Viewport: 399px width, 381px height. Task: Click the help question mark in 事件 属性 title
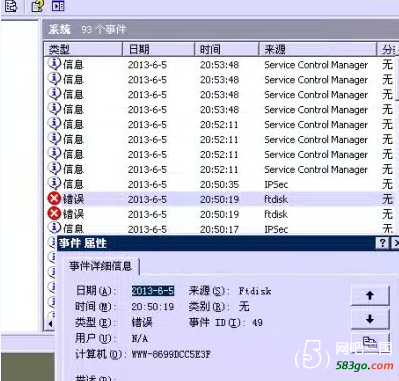[x=382, y=243]
